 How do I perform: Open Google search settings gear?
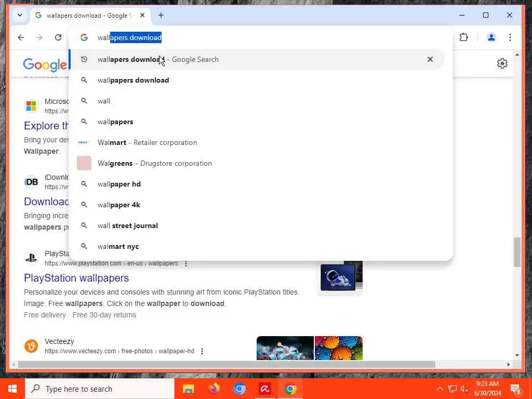pyautogui.click(x=502, y=63)
